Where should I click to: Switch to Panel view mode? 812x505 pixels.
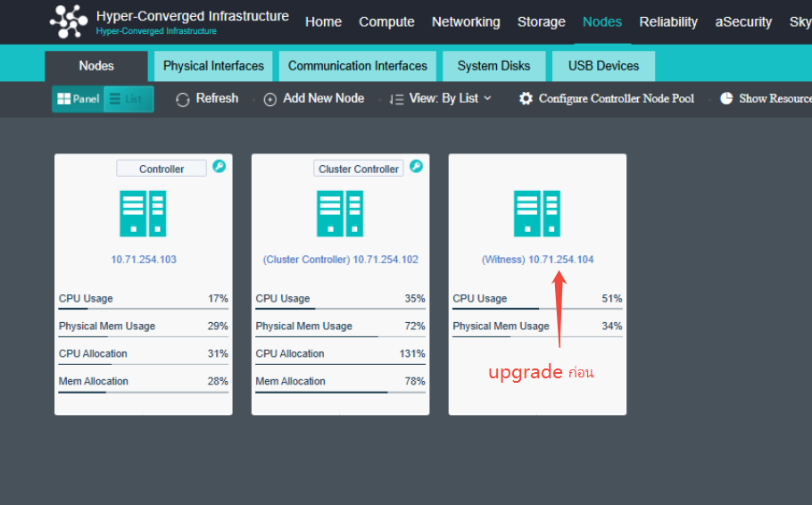pos(79,99)
